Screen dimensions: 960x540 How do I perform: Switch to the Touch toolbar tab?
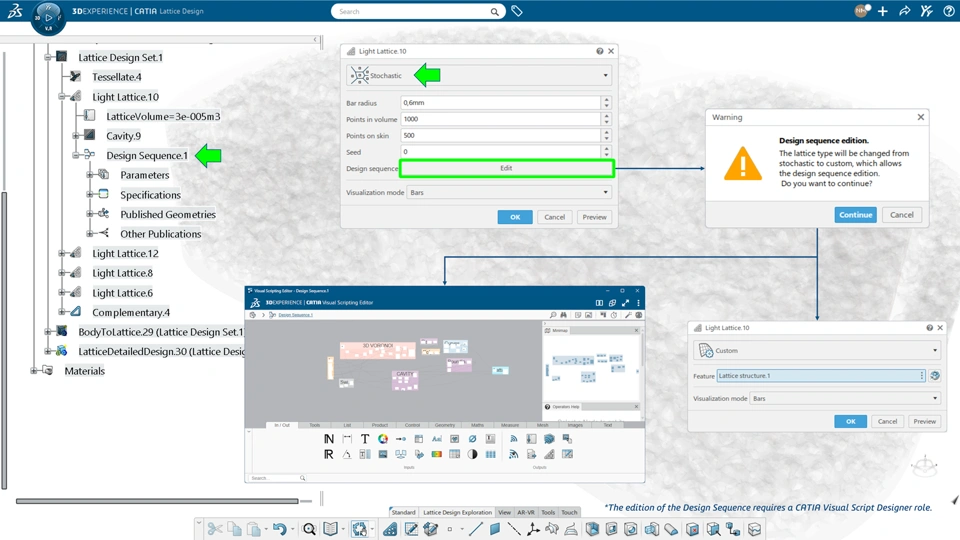(569, 512)
